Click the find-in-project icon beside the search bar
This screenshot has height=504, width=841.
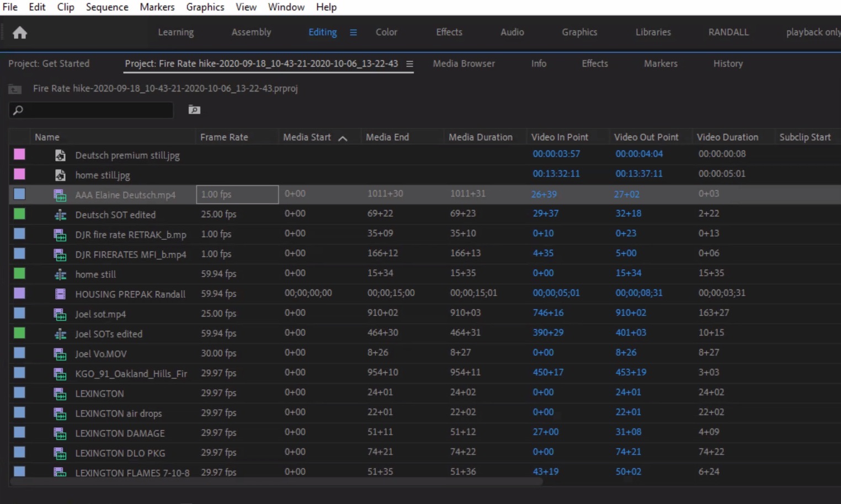(194, 110)
